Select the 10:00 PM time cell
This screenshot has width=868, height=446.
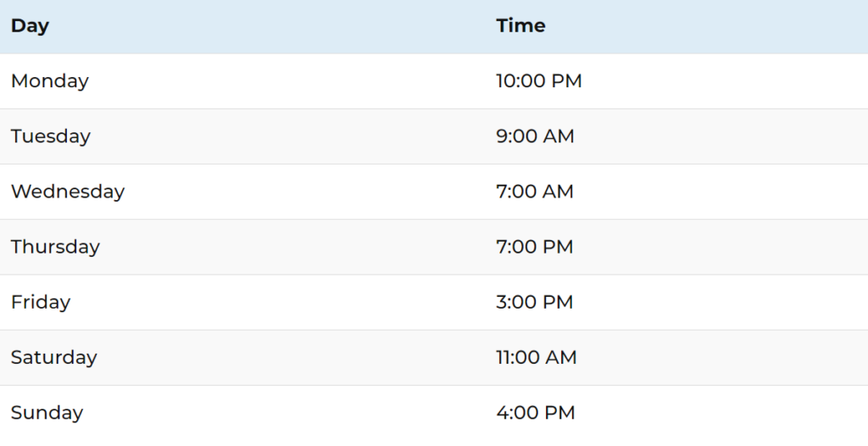pos(538,81)
